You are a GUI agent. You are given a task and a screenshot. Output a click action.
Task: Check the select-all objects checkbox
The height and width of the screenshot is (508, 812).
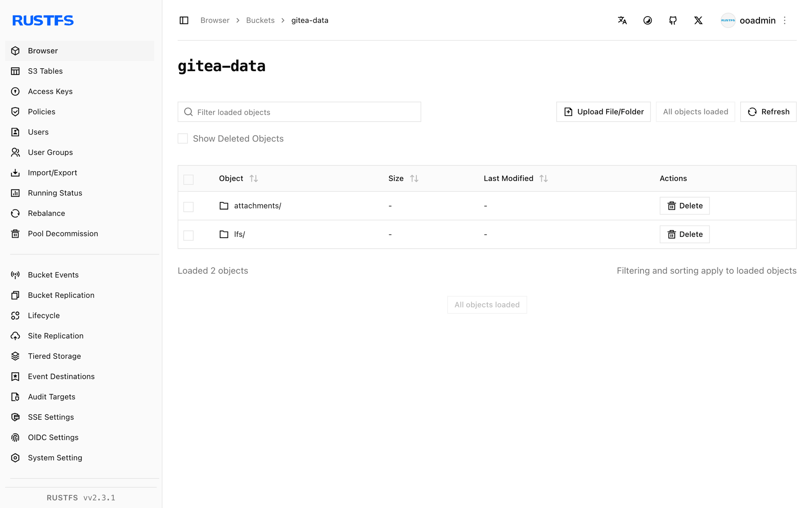click(x=188, y=179)
